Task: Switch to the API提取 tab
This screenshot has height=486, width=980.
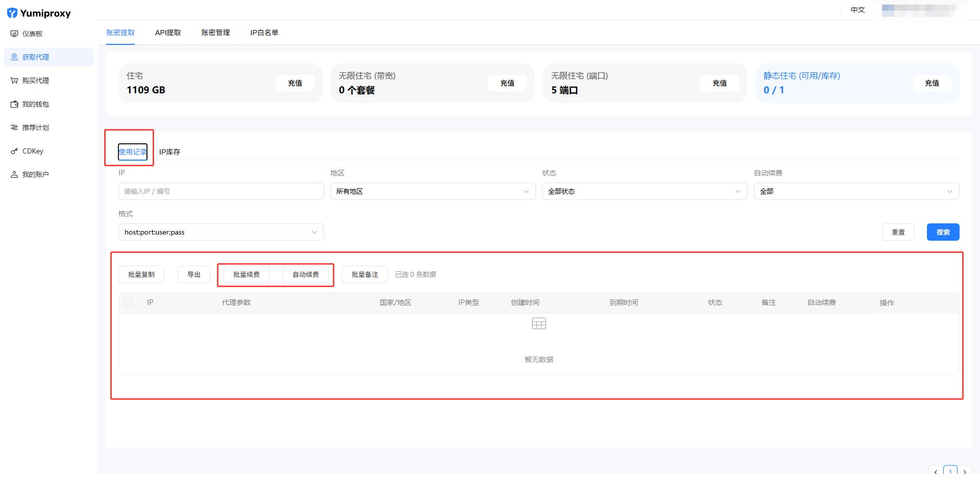Action: click(x=168, y=33)
